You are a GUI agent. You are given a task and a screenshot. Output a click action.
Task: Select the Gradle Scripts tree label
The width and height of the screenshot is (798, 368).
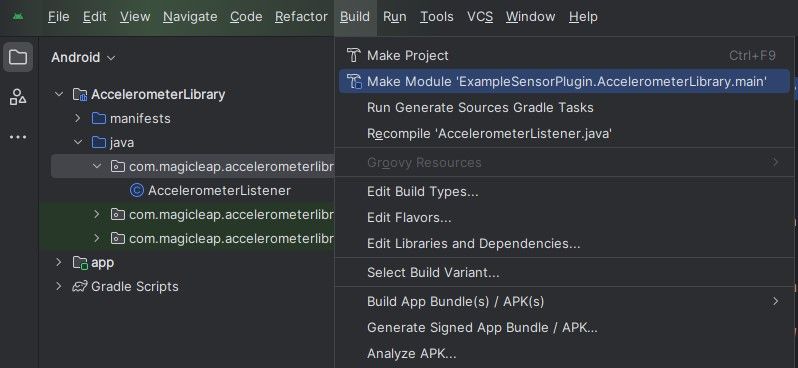click(135, 287)
